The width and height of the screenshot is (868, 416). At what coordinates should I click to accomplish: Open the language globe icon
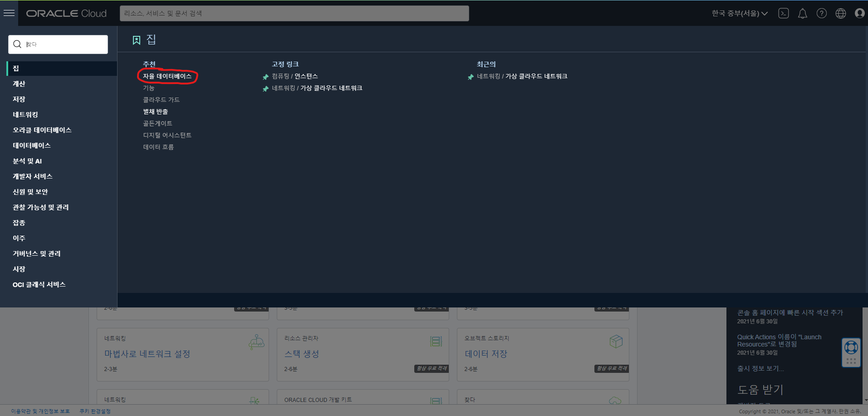[x=841, y=13]
